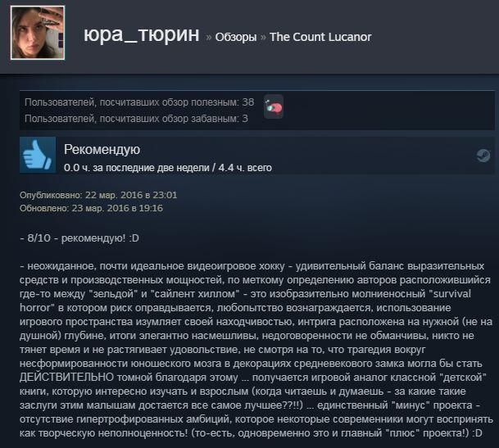The width and height of the screenshot is (499, 448).
Task: Click the Опубликовано 22 мар. 2016 date
Action: [98, 195]
